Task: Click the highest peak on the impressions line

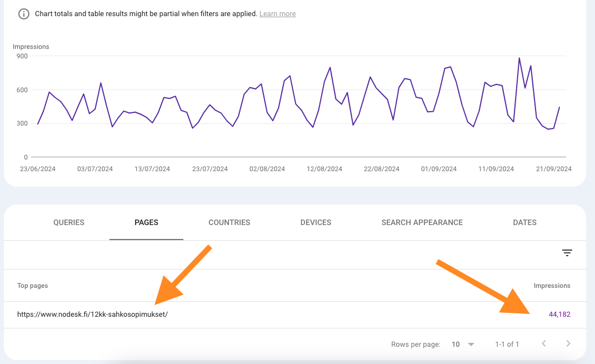Action: [x=519, y=58]
